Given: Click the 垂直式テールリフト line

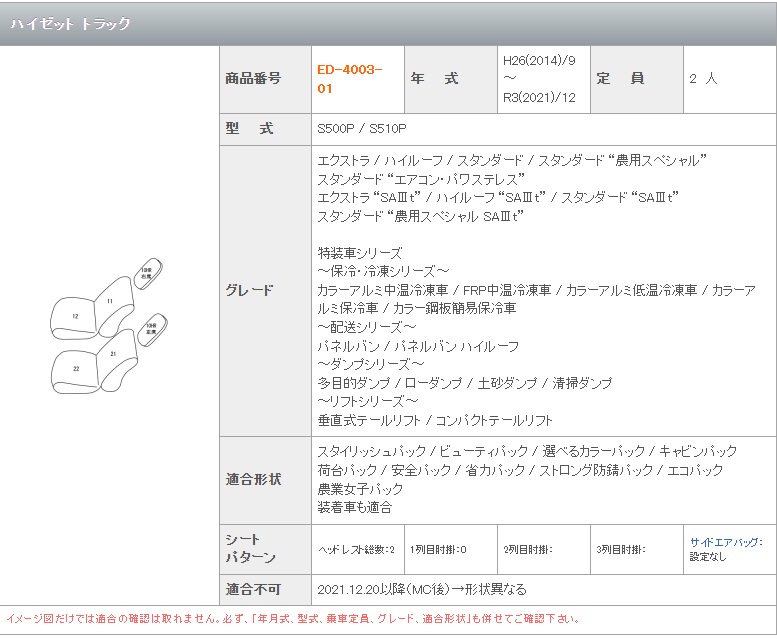Looking at the screenshot, I should (x=435, y=421).
